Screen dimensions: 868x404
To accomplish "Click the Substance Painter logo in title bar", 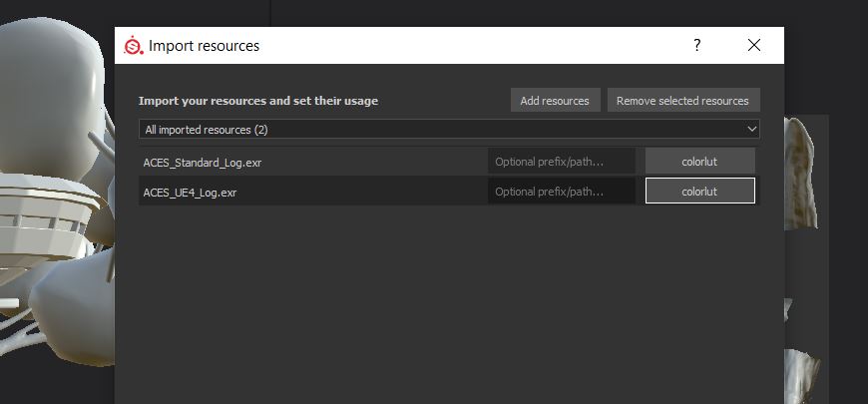I will [x=133, y=45].
